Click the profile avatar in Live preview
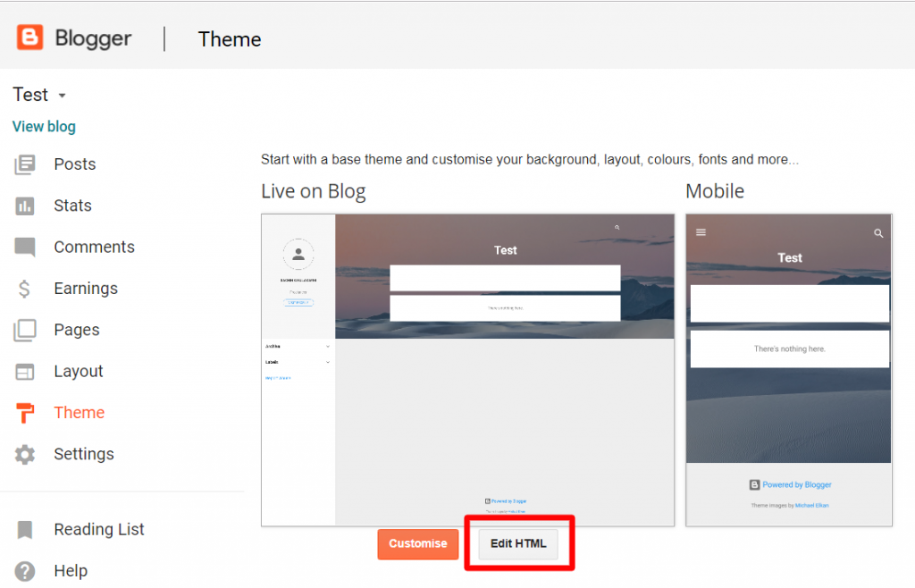Image resolution: width=915 pixels, height=588 pixels. 298,254
